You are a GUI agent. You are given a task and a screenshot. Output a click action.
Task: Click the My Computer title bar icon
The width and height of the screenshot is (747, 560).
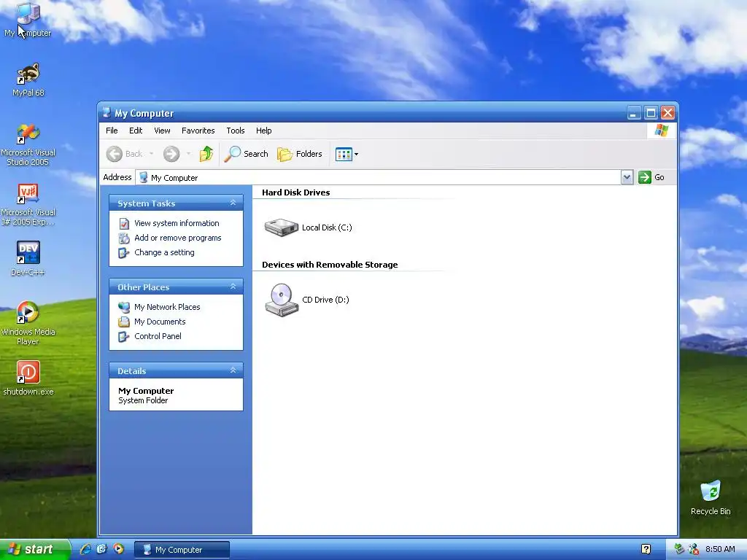coord(107,113)
